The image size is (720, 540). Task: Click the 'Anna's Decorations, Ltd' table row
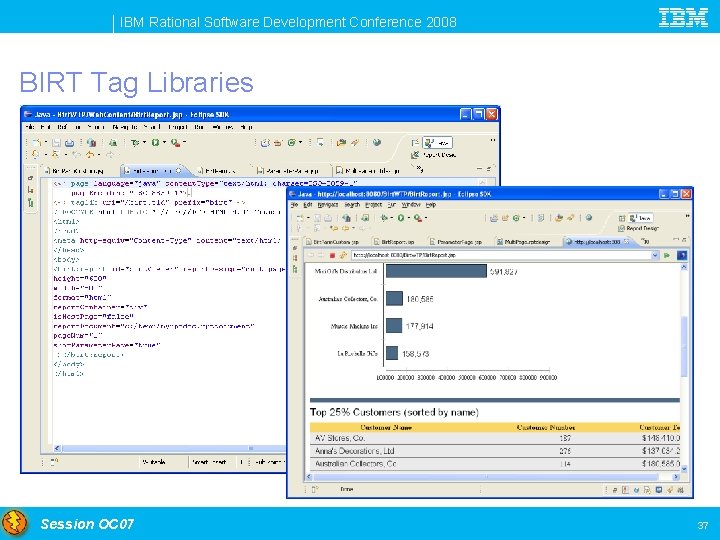tap(495, 451)
